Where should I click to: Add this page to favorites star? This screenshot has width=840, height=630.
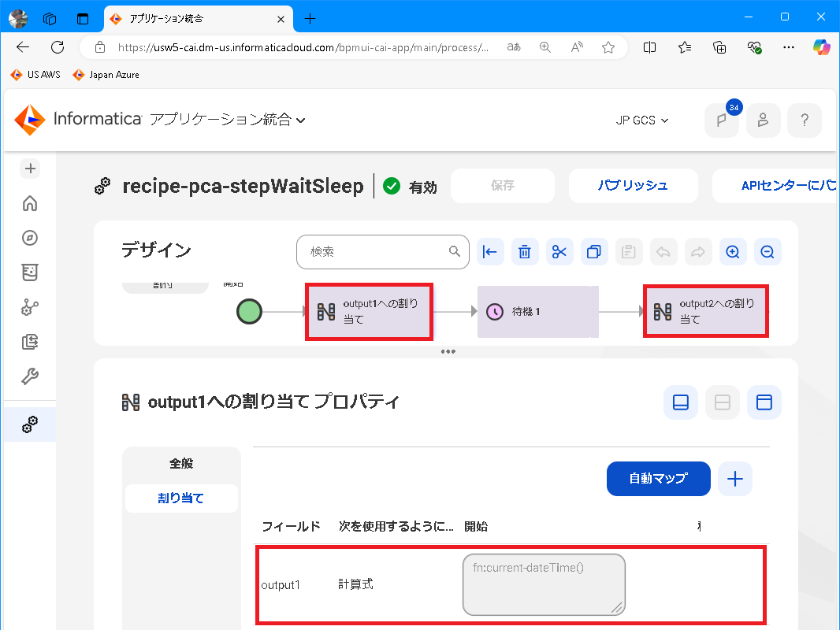pyautogui.click(x=608, y=47)
